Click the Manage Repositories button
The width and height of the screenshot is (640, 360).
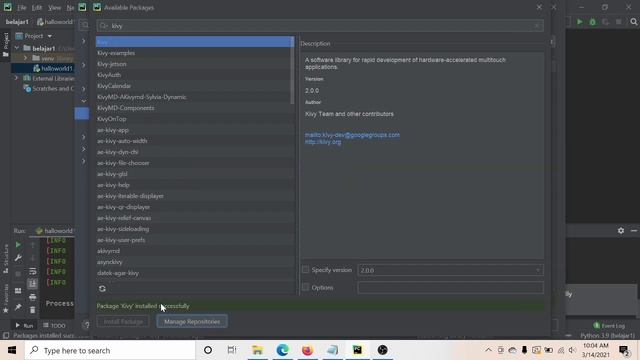[192, 322]
